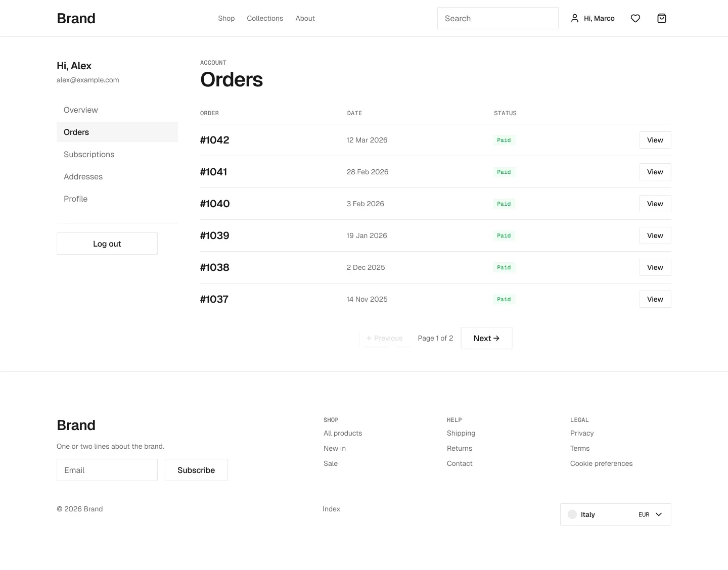Focus the Search field
This screenshot has height=570, width=728.
pyautogui.click(x=498, y=18)
